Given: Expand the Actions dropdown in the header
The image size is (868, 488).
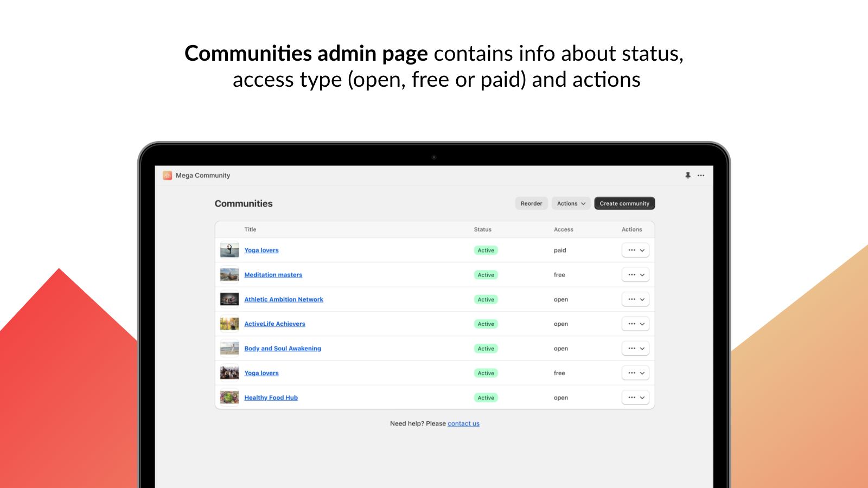Looking at the screenshot, I should pyautogui.click(x=571, y=203).
